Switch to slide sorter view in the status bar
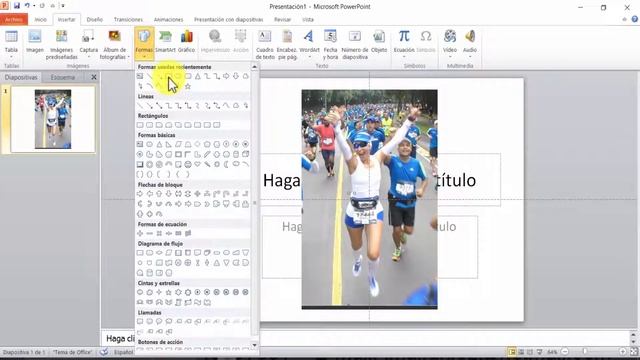Viewport: 640px width, 360px height. point(521,351)
